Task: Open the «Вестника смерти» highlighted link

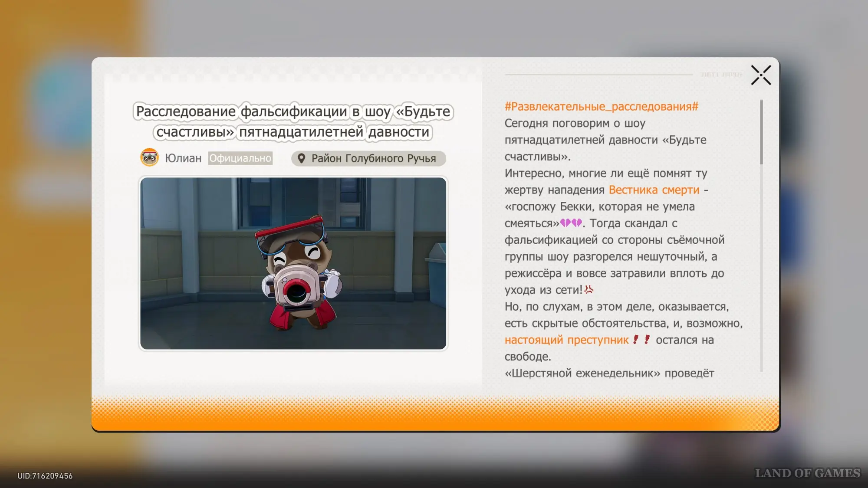Action: coord(654,190)
